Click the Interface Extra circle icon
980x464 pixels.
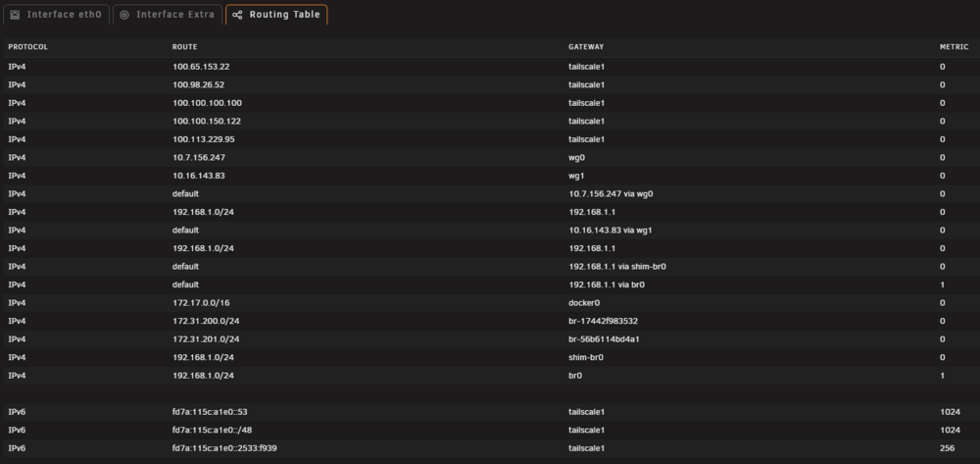[x=124, y=15]
